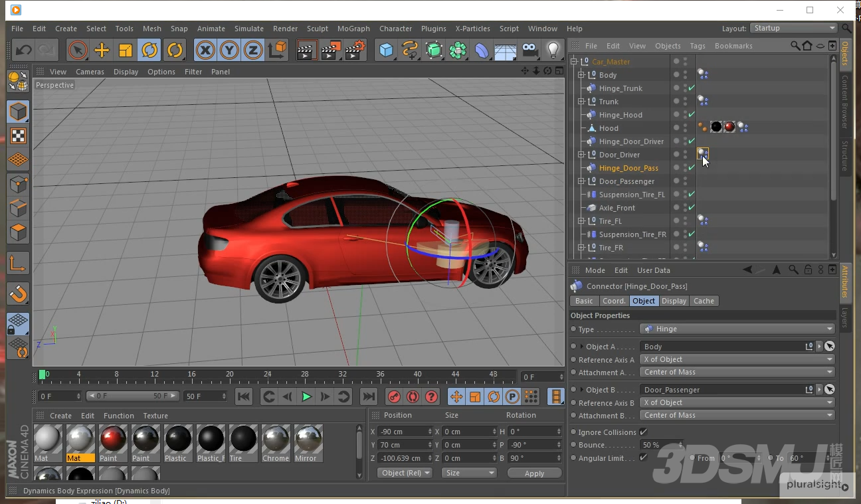Pick Object A with cursor picker icon
Screen dimensions: 861x504
[830, 346]
